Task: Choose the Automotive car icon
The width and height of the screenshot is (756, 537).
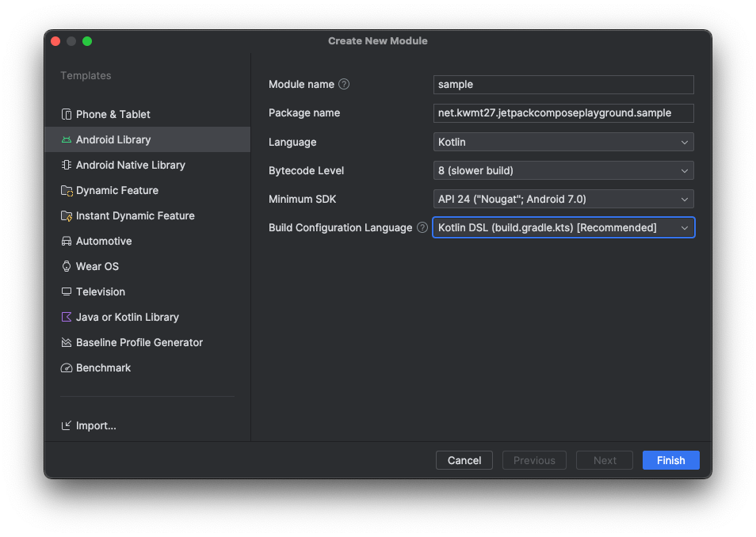Action: [67, 241]
